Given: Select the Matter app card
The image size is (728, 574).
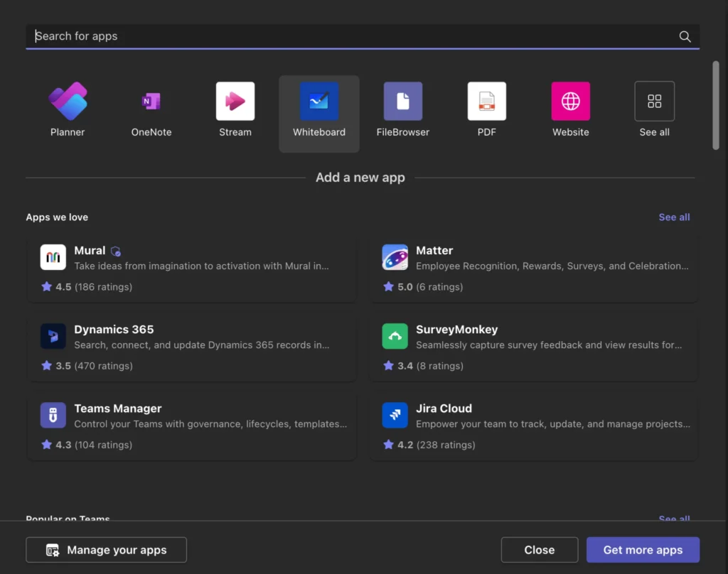Looking at the screenshot, I should (533, 267).
